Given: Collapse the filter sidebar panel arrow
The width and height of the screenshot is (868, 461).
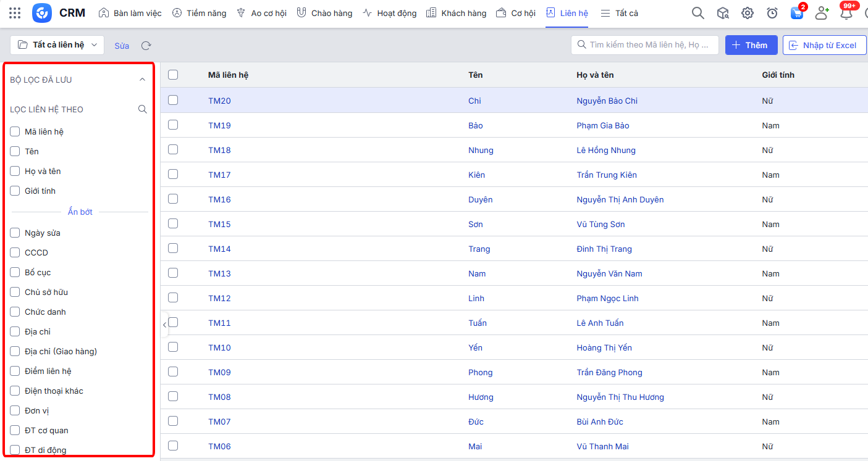Looking at the screenshot, I should coord(164,324).
